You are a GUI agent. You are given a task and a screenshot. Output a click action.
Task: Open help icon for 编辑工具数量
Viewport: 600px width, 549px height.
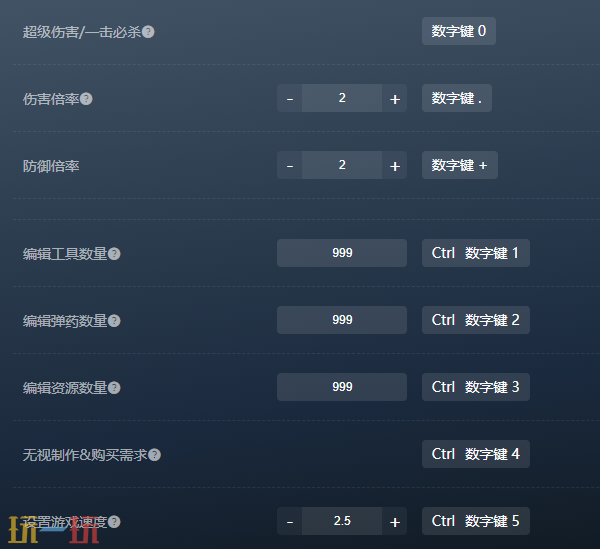click(114, 254)
